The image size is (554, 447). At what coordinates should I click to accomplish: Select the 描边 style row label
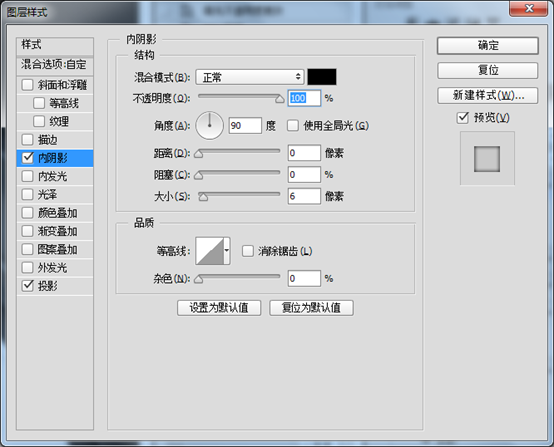(x=47, y=140)
